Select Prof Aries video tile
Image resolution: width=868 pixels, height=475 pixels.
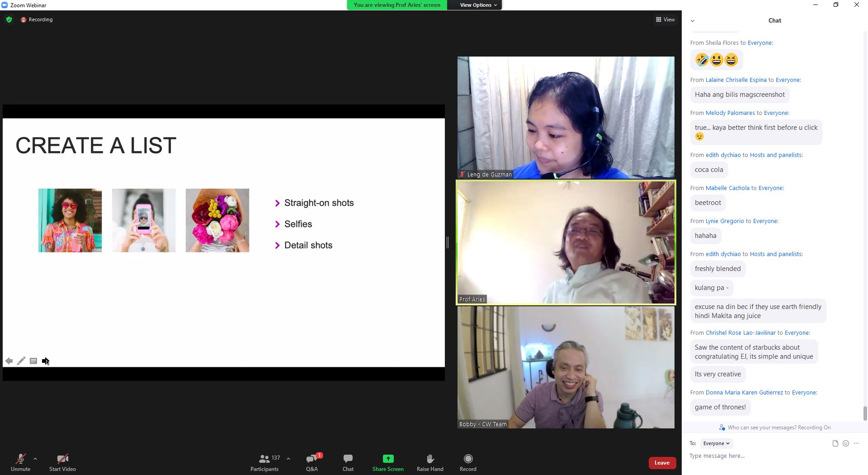click(x=566, y=242)
